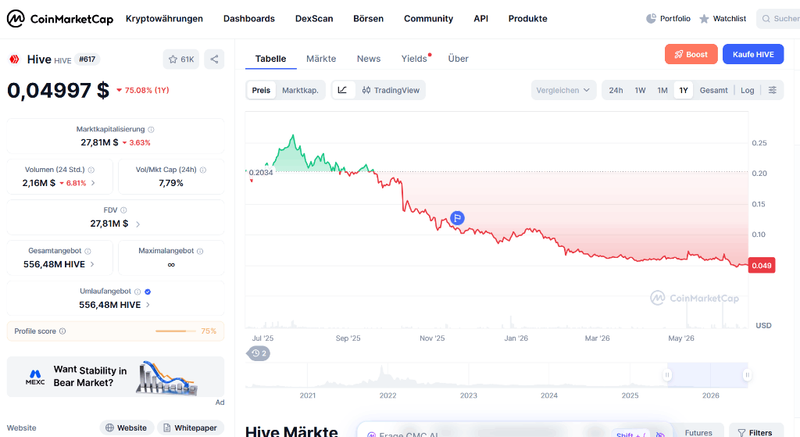Show info icon for Profile score

coord(62,331)
